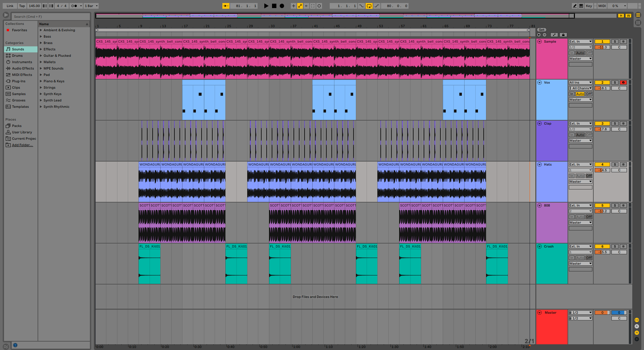644x350 pixels.
Task: Click the Previous Locator arrow
Action: (539, 35)
